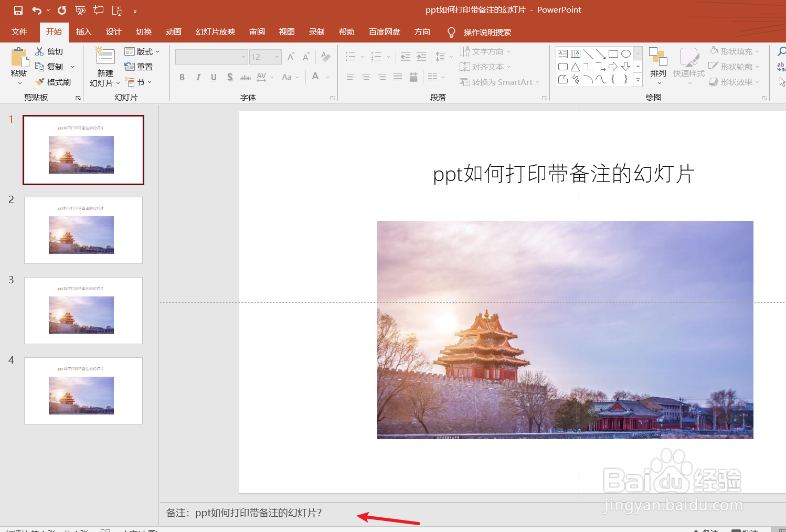Image resolution: width=786 pixels, height=532 pixels.
Task: Undo the last action
Action: [36, 10]
